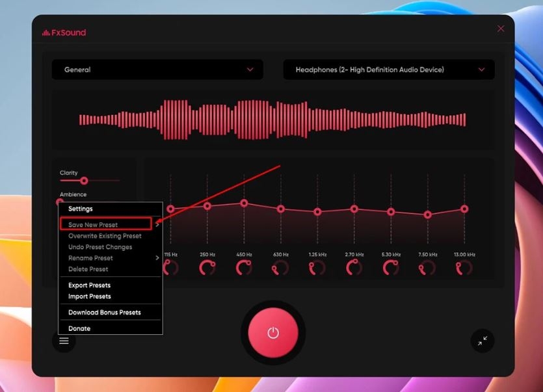The image size is (543, 392).
Task: Open Settings from the menu
Action: (x=81, y=209)
